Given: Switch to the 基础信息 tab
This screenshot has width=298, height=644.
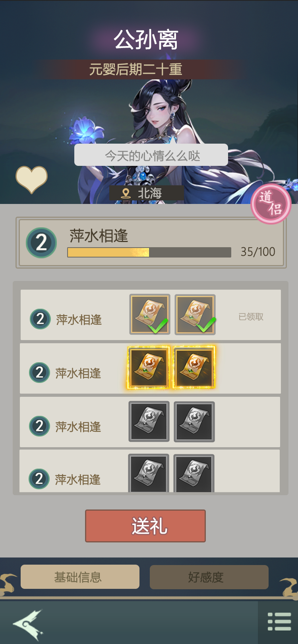Looking at the screenshot, I should [x=80, y=577].
